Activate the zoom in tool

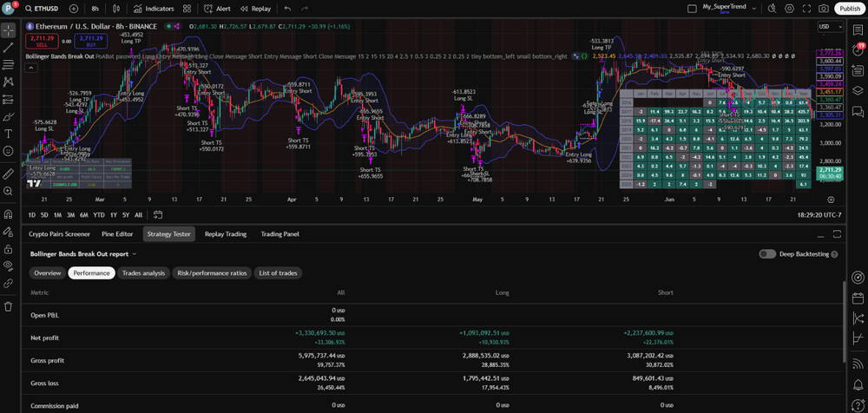point(9,191)
